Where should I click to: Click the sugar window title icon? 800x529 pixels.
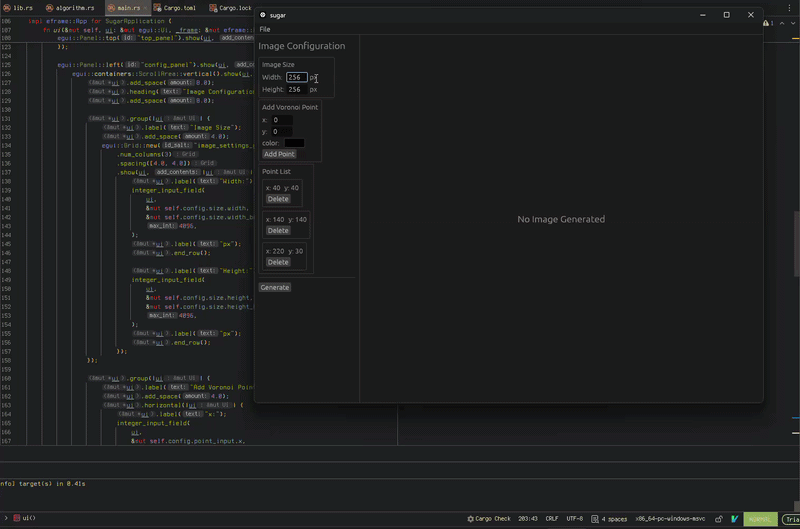coord(263,15)
